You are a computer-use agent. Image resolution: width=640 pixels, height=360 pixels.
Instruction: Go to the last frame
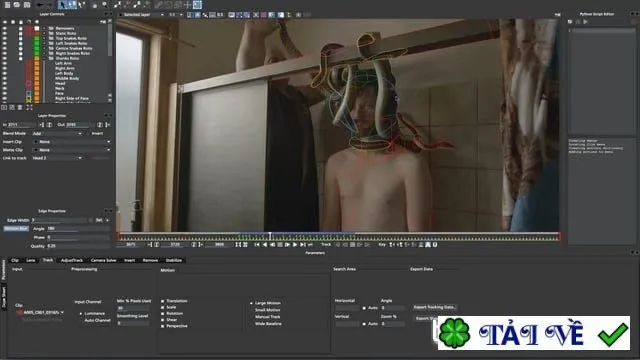(303, 244)
